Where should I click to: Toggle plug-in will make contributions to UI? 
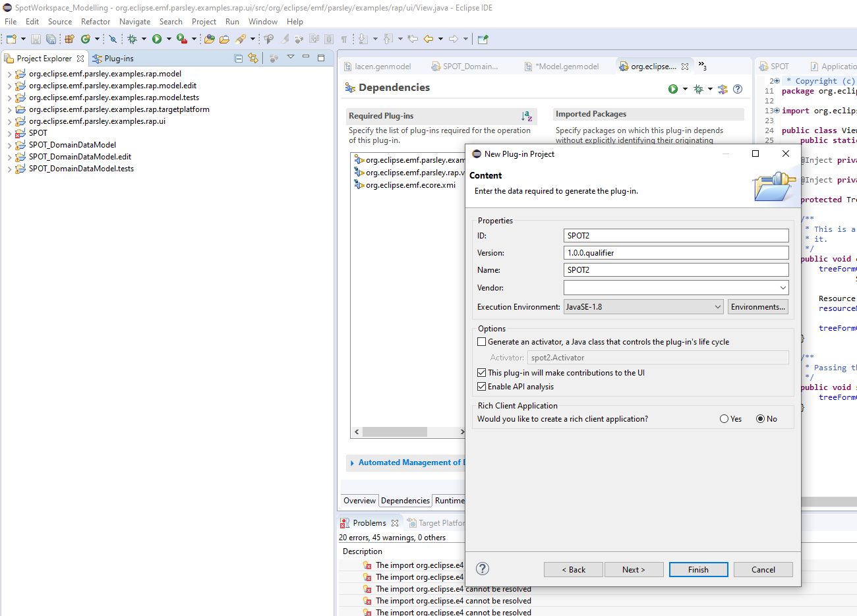pyautogui.click(x=481, y=373)
